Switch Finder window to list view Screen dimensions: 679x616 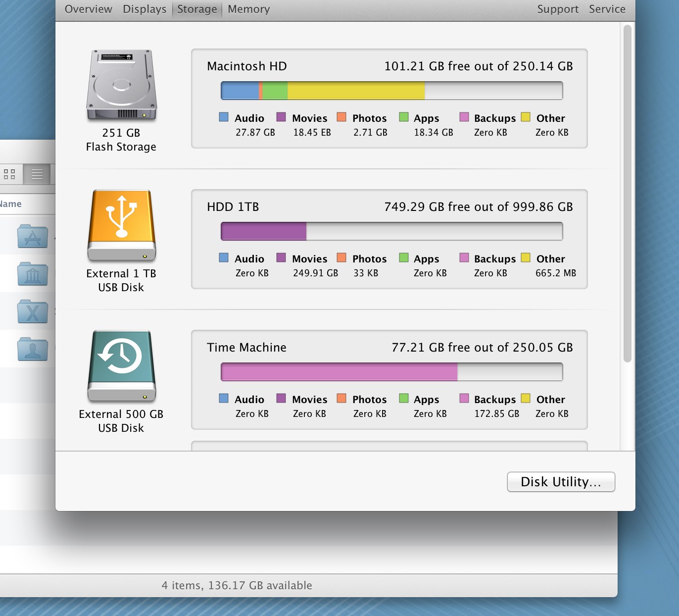37,174
